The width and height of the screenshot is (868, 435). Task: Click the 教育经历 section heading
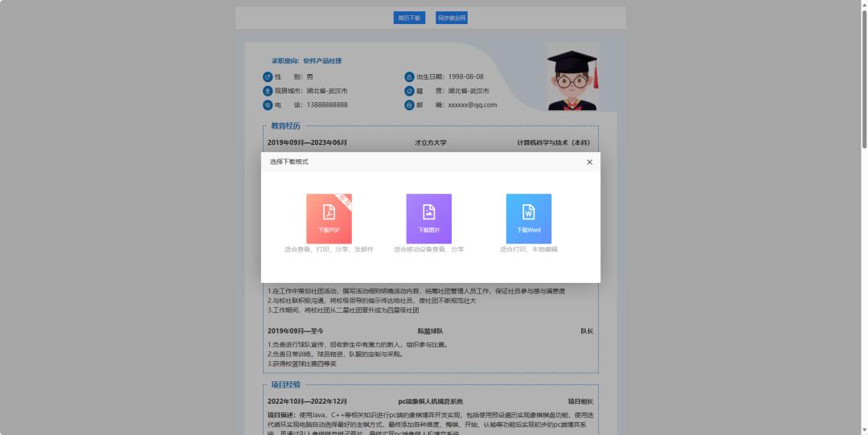pyautogui.click(x=285, y=126)
